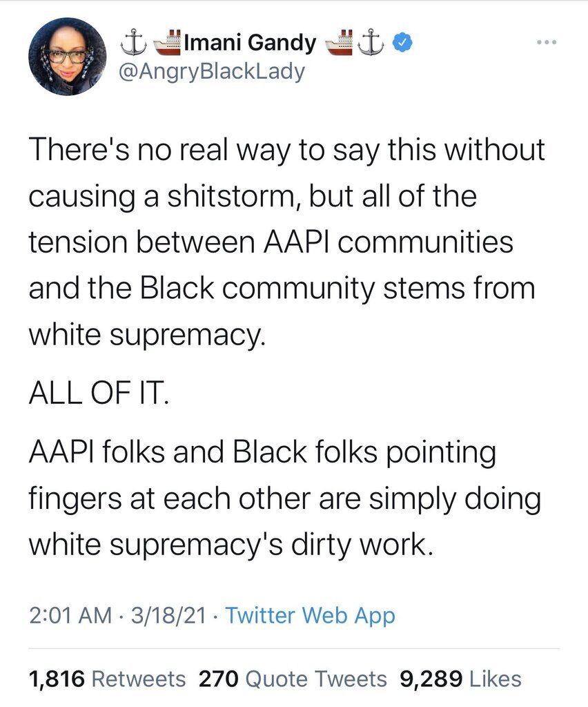This screenshot has width=588, height=707.
Task: Open the author's profile picture
Action: click(67, 57)
